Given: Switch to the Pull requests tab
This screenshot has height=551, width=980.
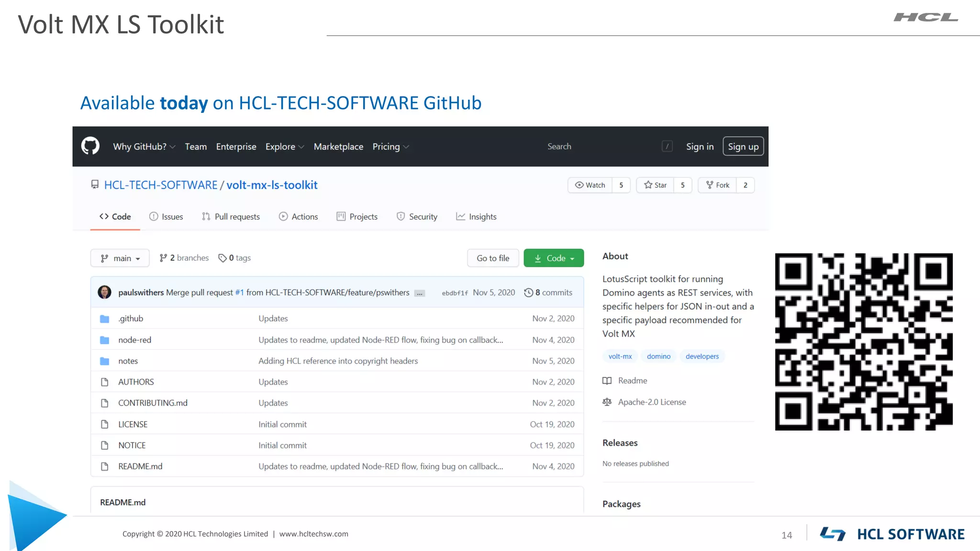Looking at the screenshot, I should (231, 217).
